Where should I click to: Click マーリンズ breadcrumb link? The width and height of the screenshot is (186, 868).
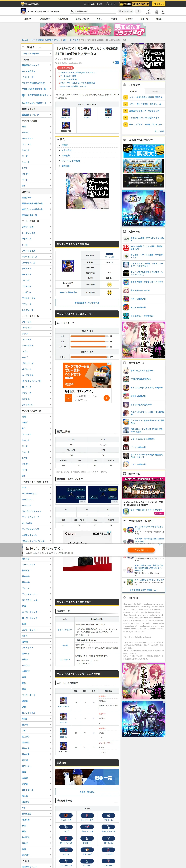click(74, 40)
